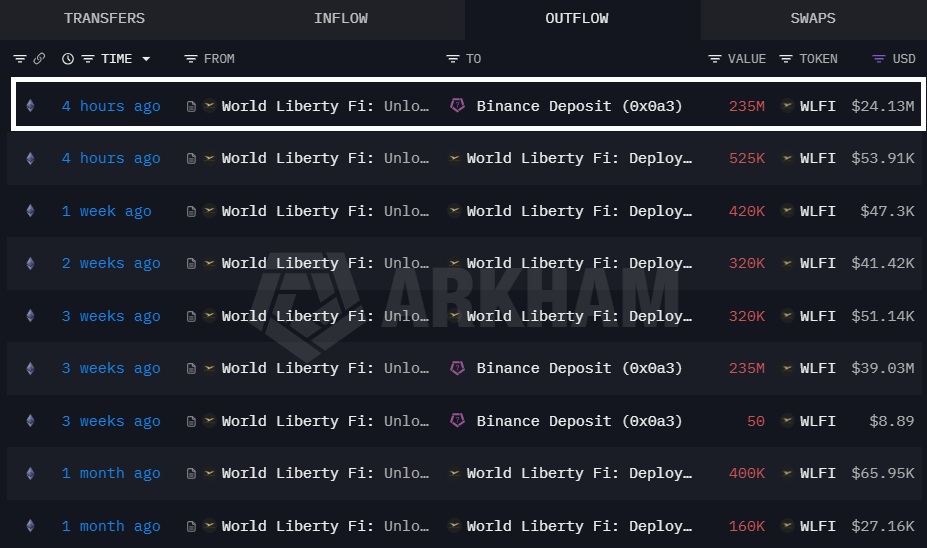Open World Liberty Fi: Unlo… sender in $41.42K row
The image size is (927, 548).
click(x=325, y=263)
